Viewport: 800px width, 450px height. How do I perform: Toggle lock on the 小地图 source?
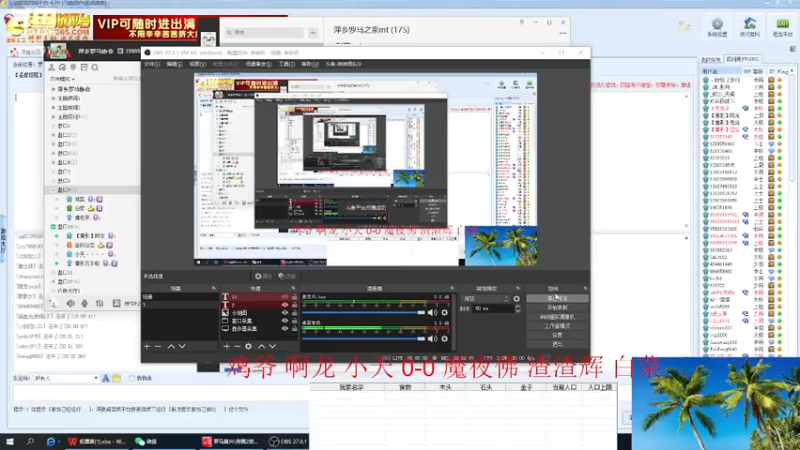tap(294, 313)
